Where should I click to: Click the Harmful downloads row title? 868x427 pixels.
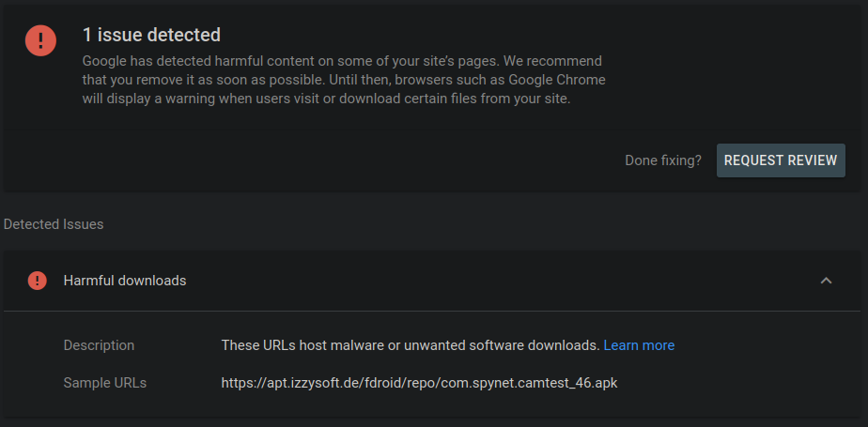pyautogui.click(x=124, y=281)
